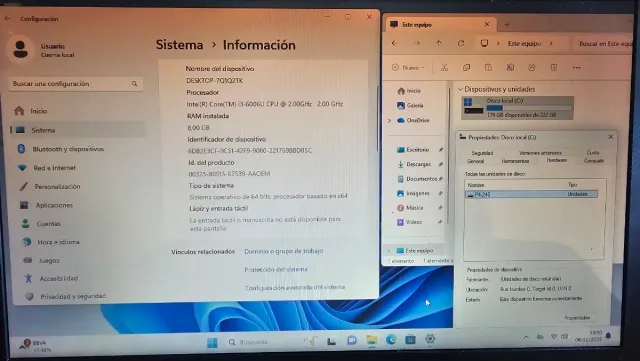Click the Copy icon in Explorer toolbar
This screenshot has width=640, height=361.
pyautogui.click(x=466, y=67)
